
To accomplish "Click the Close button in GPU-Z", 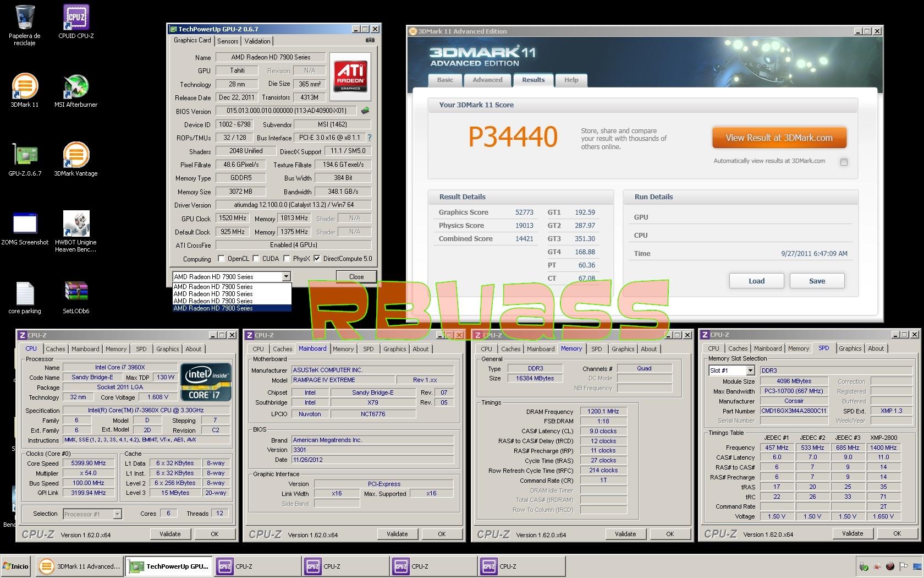I will (356, 277).
